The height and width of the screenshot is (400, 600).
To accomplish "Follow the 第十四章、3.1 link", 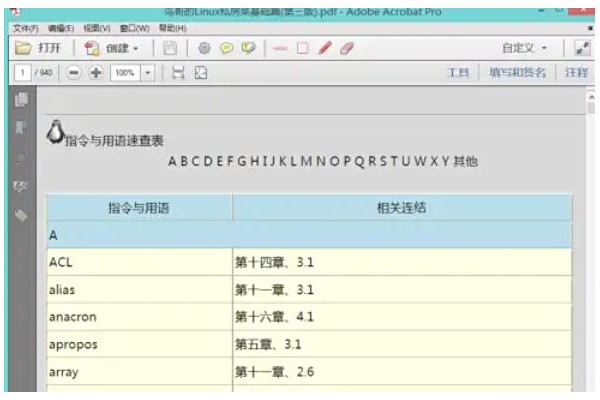I will pyautogui.click(x=274, y=262).
